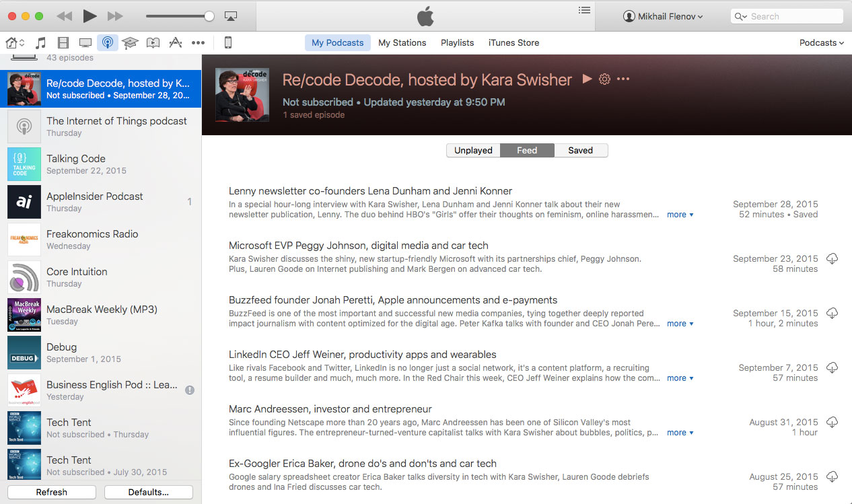852x504 pixels.
Task: Open the Defaults... button
Action: [x=149, y=492]
